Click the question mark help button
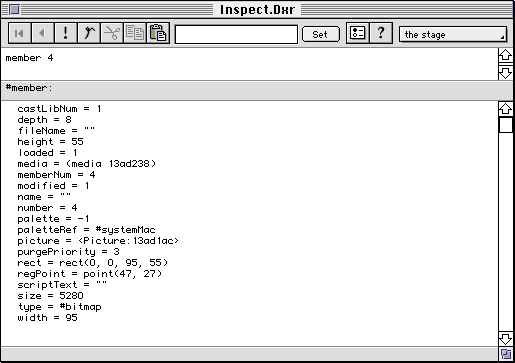 [x=381, y=33]
